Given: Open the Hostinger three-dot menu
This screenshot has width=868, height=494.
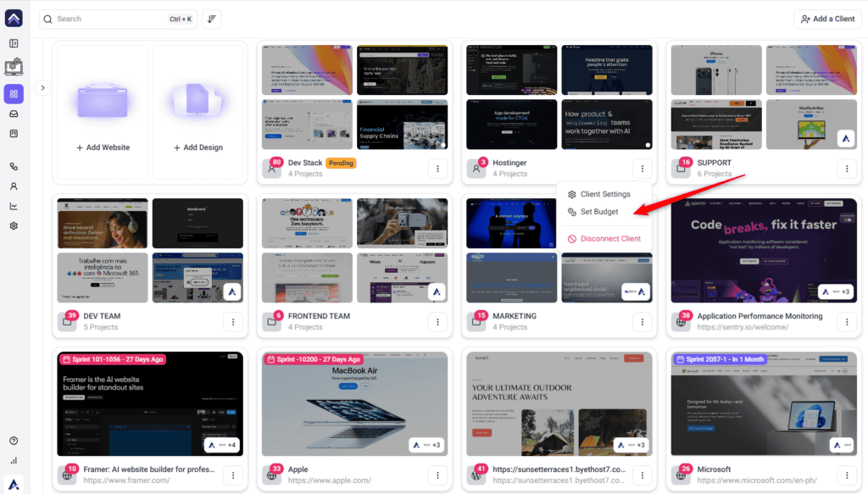Looking at the screenshot, I should pos(643,169).
